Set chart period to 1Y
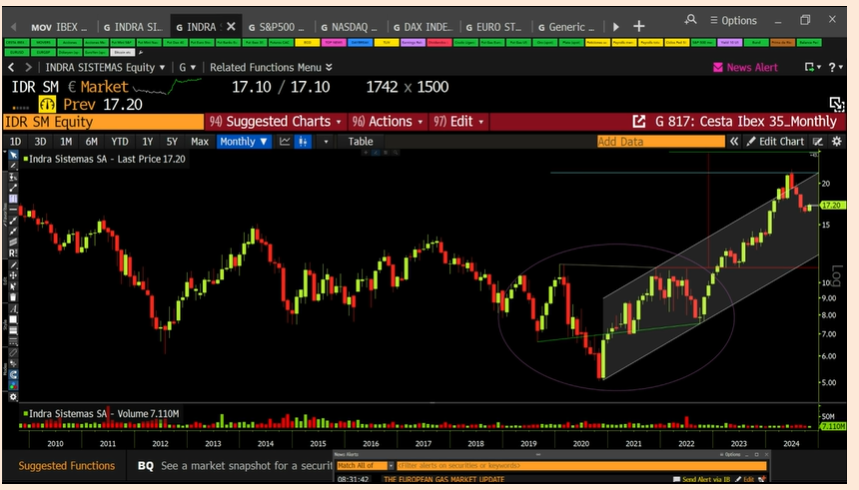The image size is (859, 490). 147,141
